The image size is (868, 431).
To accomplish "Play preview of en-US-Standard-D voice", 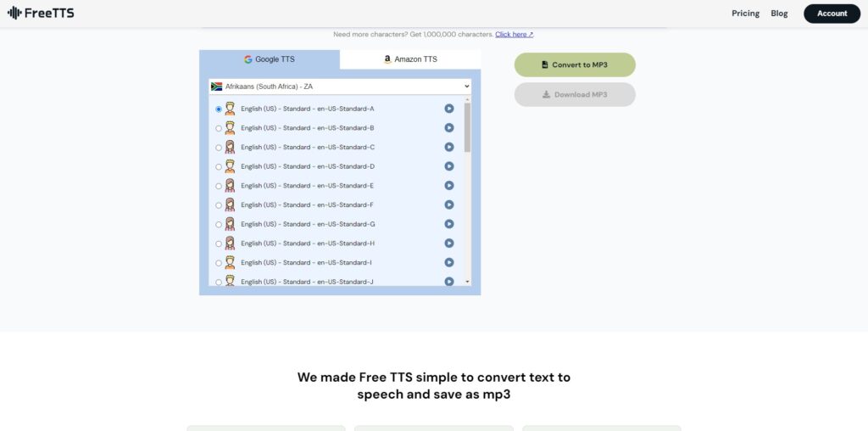I will pyautogui.click(x=449, y=166).
